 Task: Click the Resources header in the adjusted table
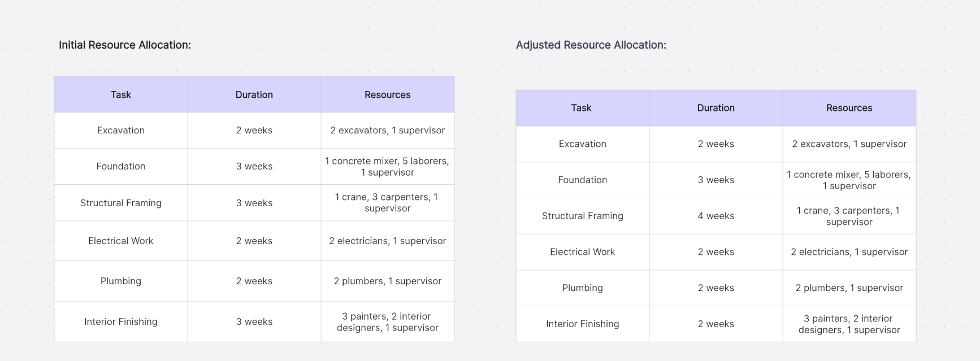coord(849,108)
